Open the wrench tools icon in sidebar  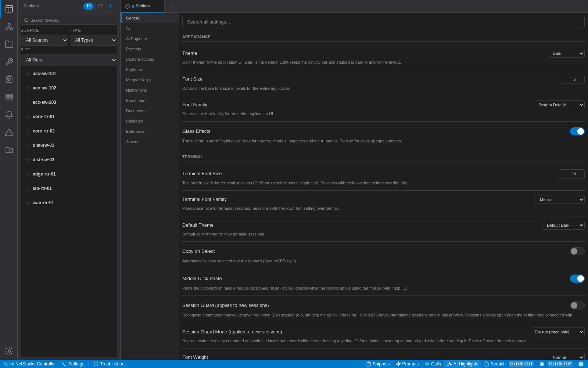pyautogui.click(x=9, y=62)
